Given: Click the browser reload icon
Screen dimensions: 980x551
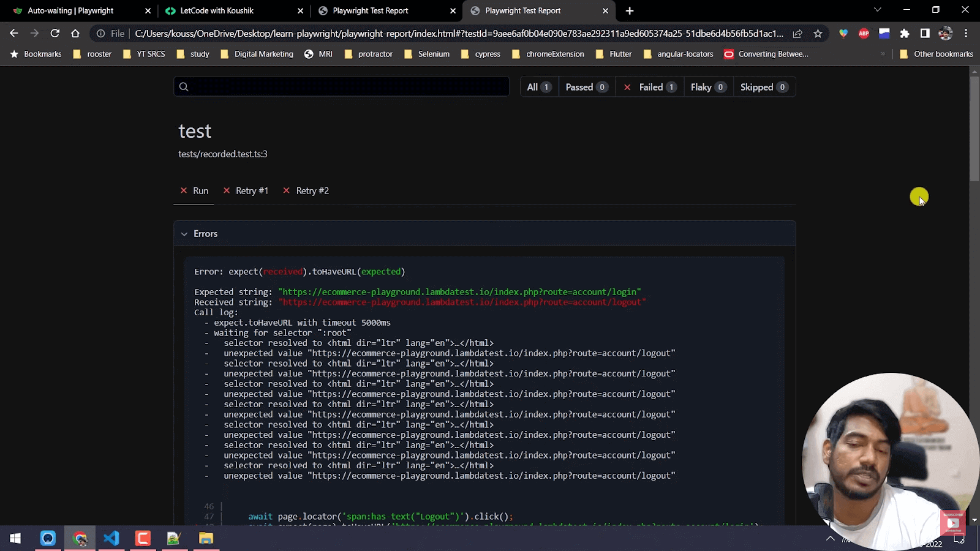Looking at the screenshot, I should pos(55,34).
